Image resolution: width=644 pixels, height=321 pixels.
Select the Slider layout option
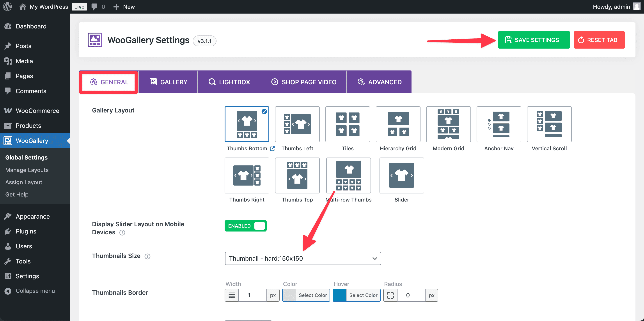pos(401,175)
